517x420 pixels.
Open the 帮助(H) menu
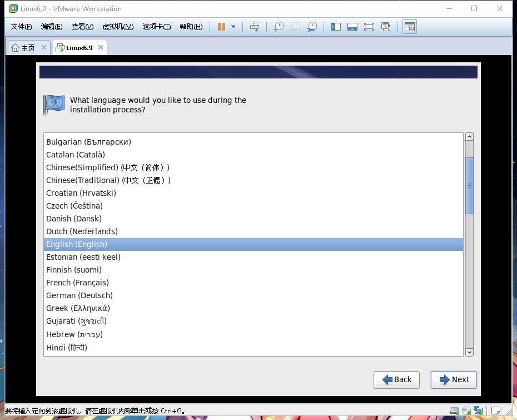click(x=191, y=27)
